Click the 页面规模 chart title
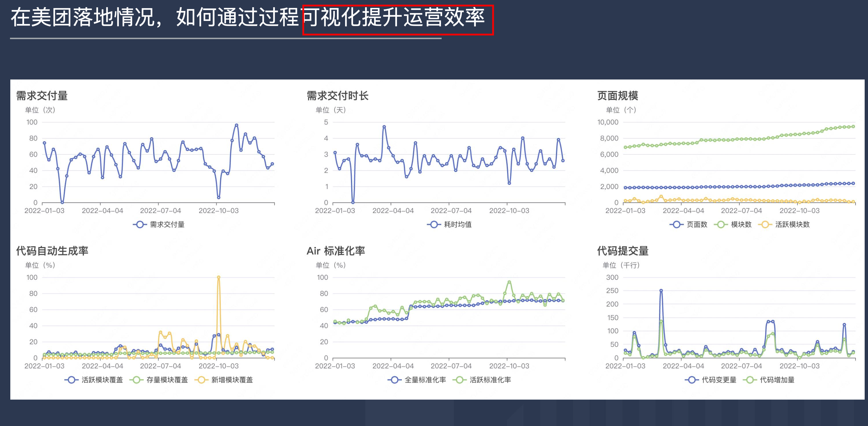Viewport: 868px width, 426px height. tap(618, 96)
